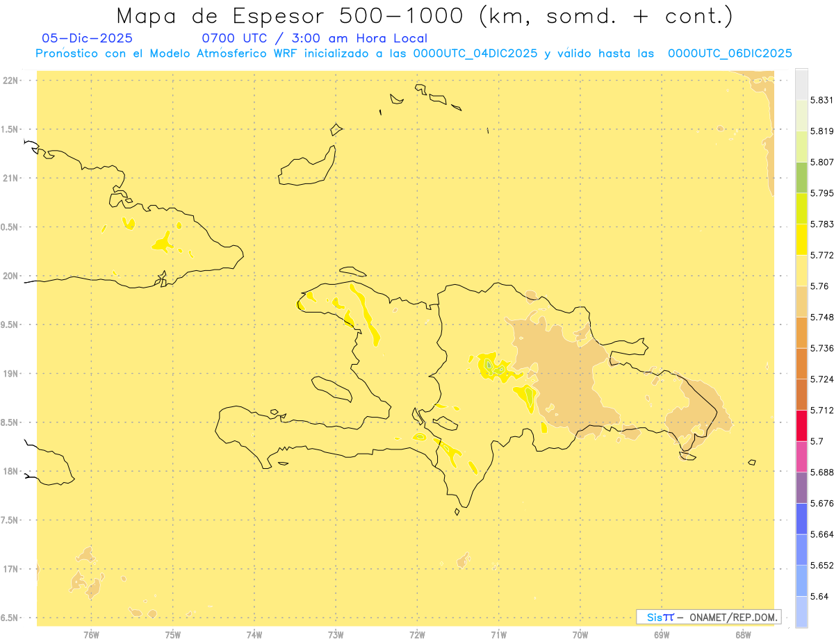Click the legend value '5.652'
This screenshot has height=644, width=834.
pos(822,565)
